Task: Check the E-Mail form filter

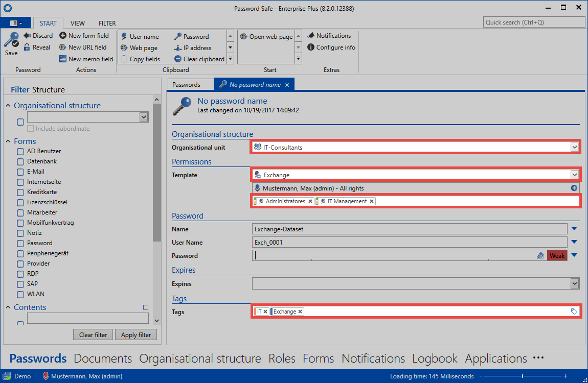Action: click(20, 172)
